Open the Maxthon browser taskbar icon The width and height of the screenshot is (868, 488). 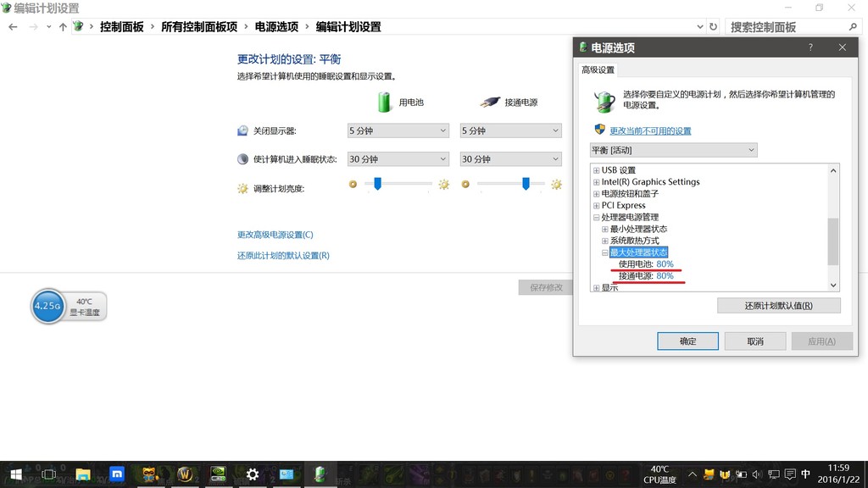tap(116, 474)
